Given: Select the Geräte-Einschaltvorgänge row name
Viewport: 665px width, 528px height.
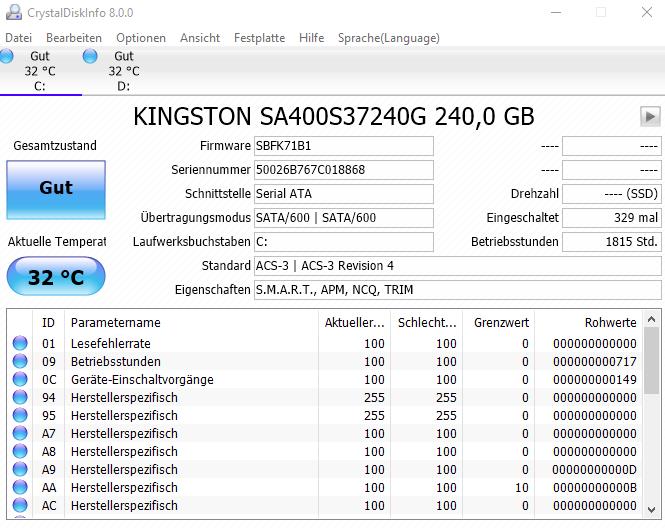Looking at the screenshot, I should [x=142, y=379].
